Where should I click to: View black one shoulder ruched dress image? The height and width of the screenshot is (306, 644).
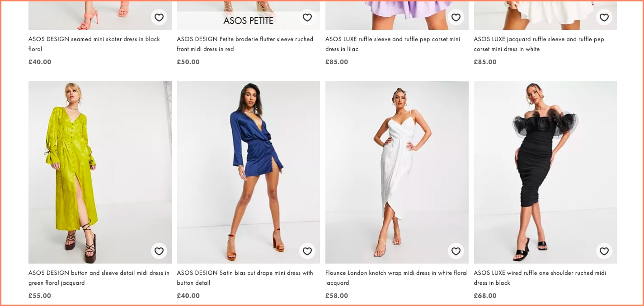tap(545, 172)
